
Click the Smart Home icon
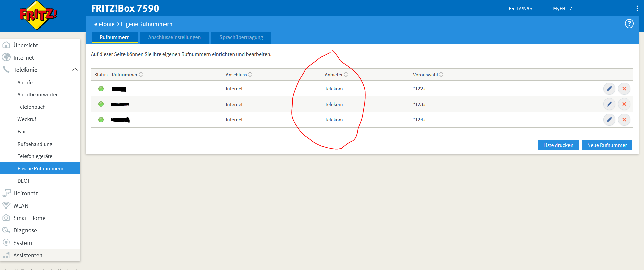tap(6, 218)
